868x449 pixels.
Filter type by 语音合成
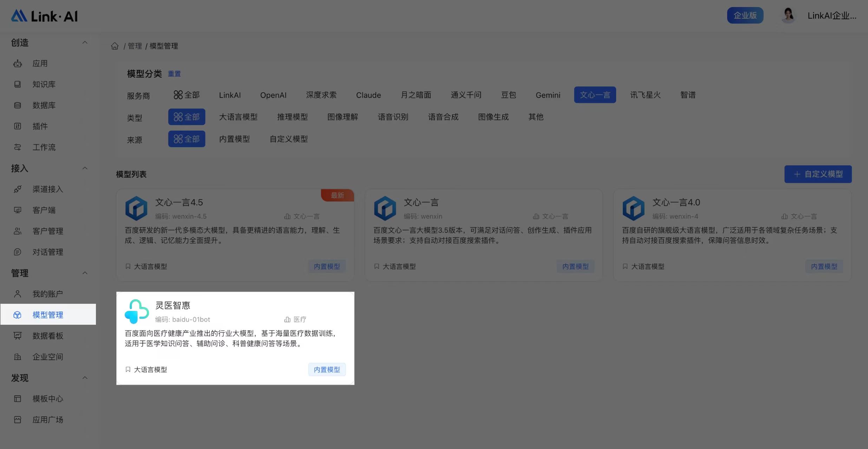click(443, 117)
